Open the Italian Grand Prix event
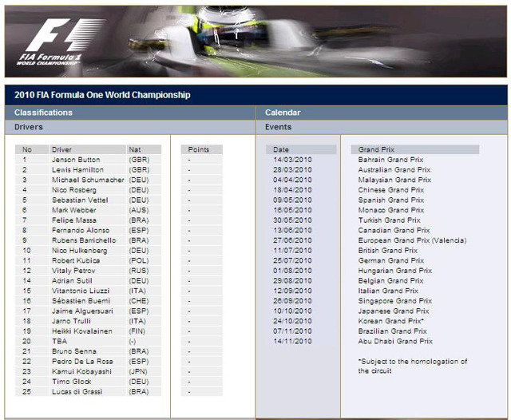Screen dimensions: 511x420 (x=388, y=291)
